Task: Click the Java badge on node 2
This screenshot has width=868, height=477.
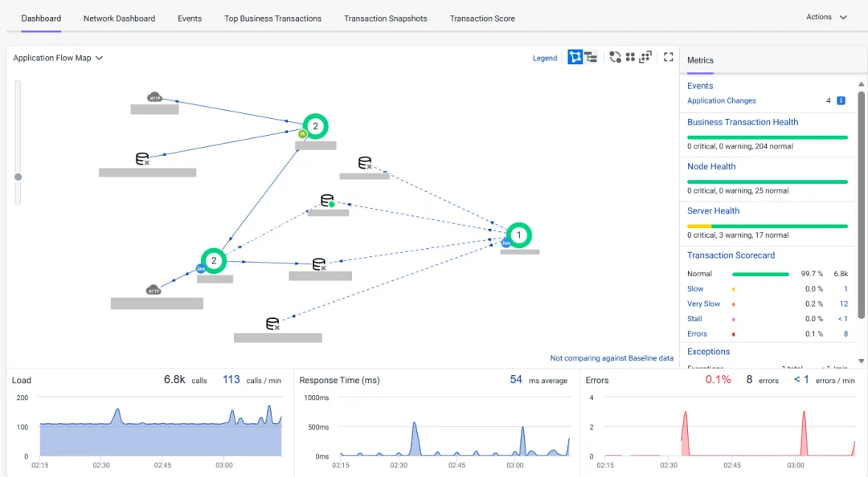Action: (x=201, y=268)
